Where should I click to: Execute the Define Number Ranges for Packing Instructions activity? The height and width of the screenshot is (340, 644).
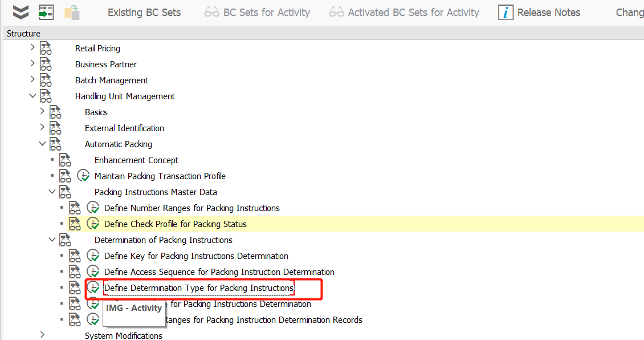[93, 208]
